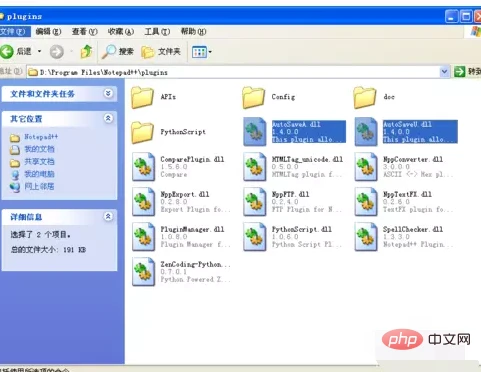Select the AutoSaveA.dll file icon
Viewport: 481px width, 372px height.
[255, 132]
